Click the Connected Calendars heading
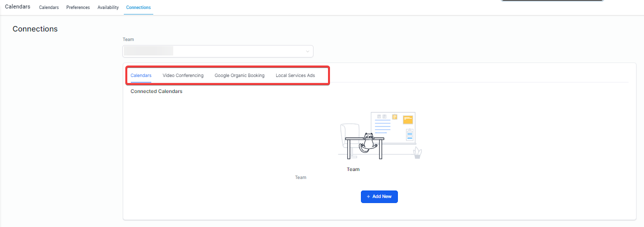The width and height of the screenshot is (644, 227). click(156, 91)
